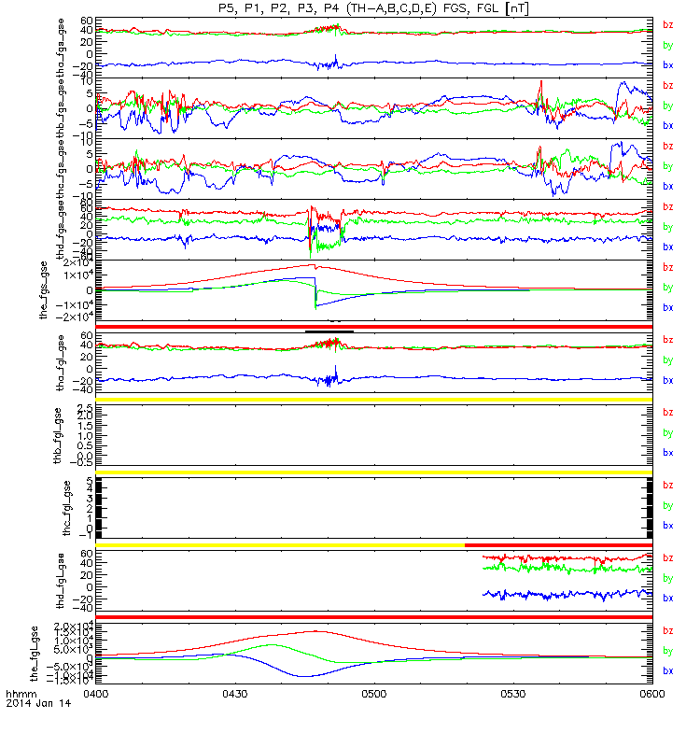Click red bz legend of tha_fgl_gse panel

[668, 340]
